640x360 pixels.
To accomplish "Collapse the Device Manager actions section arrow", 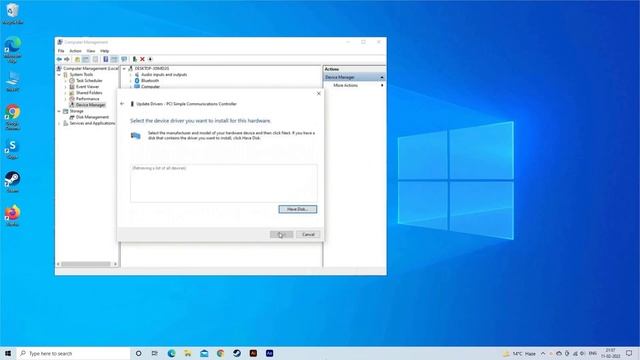I will [382, 78].
